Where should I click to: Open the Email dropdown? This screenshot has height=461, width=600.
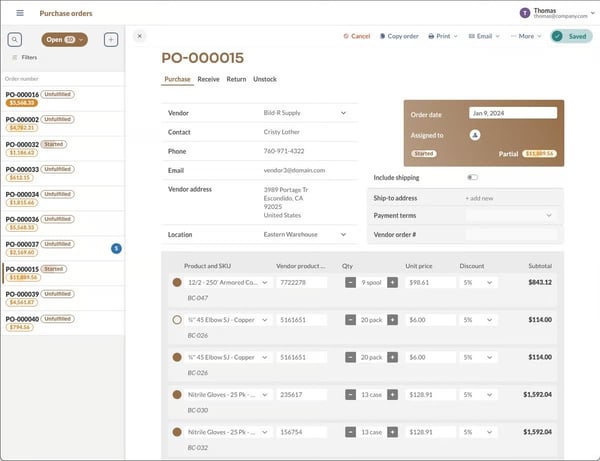tap(484, 36)
